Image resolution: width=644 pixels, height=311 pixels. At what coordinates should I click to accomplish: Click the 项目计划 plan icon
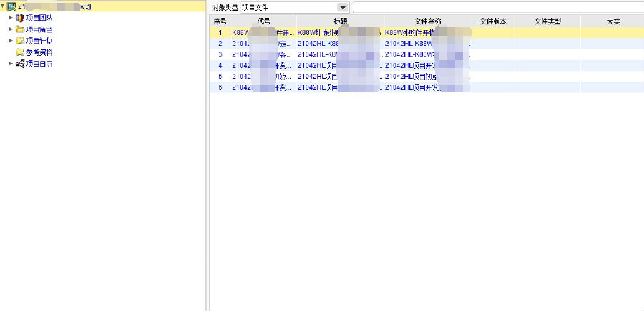click(x=20, y=41)
